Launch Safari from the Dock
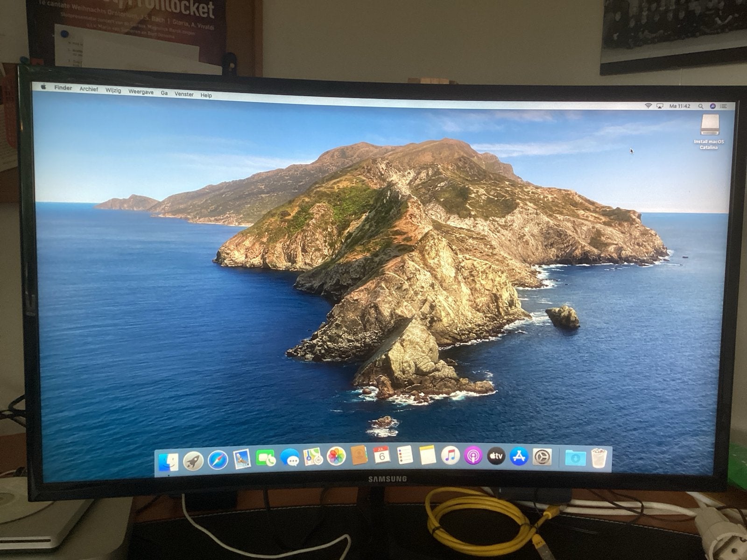 coord(218,460)
